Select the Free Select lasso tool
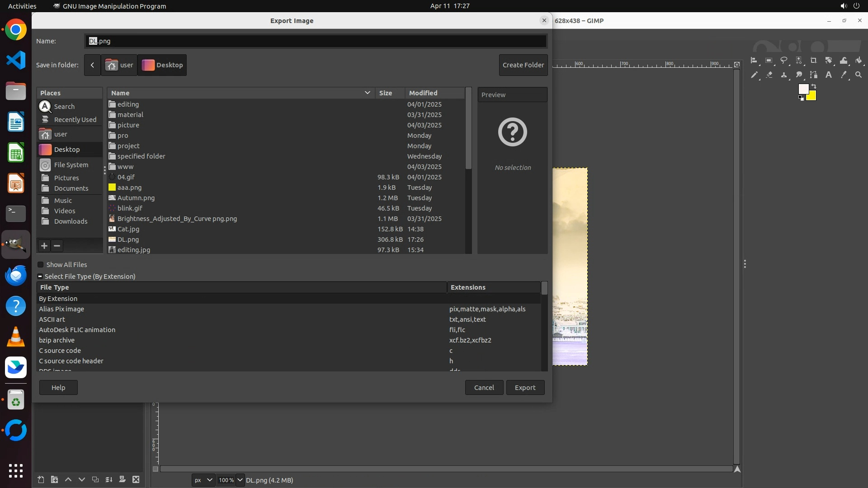The height and width of the screenshot is (488, 868). 783,61
